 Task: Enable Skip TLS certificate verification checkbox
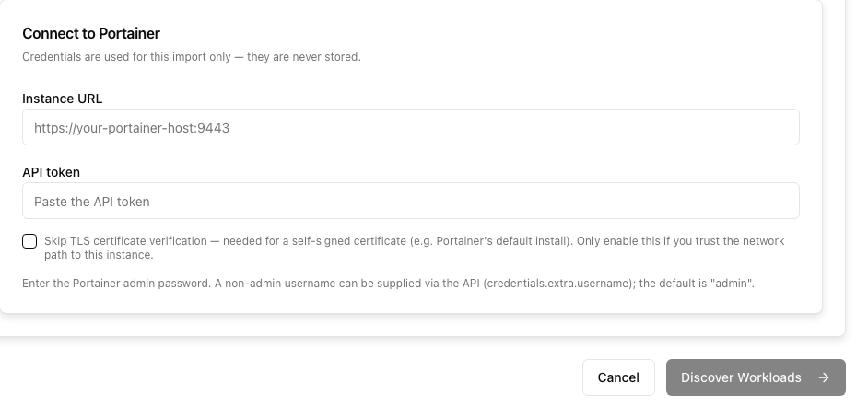point(29,241)
